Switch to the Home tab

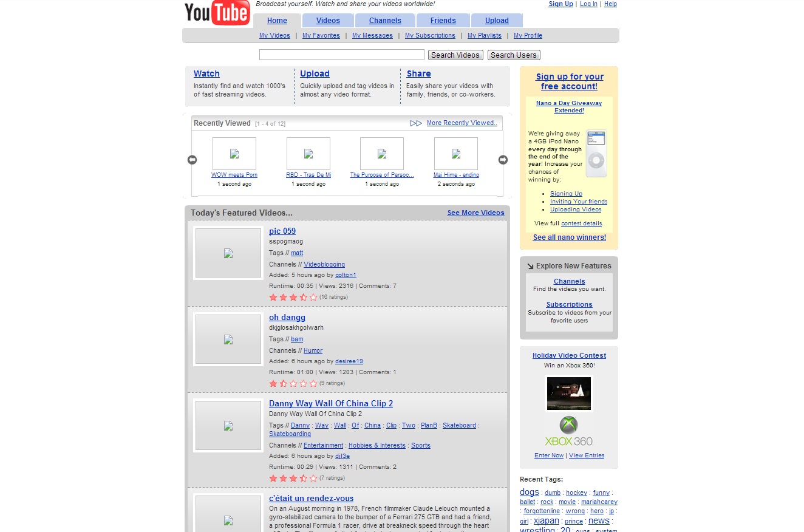pyautogui.click(x=277, y=21)
